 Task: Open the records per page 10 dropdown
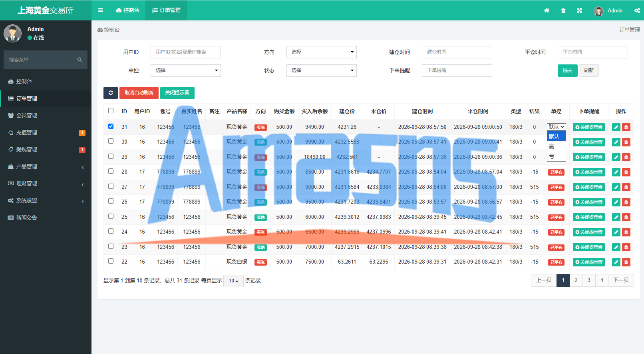(x=233, y=281)
